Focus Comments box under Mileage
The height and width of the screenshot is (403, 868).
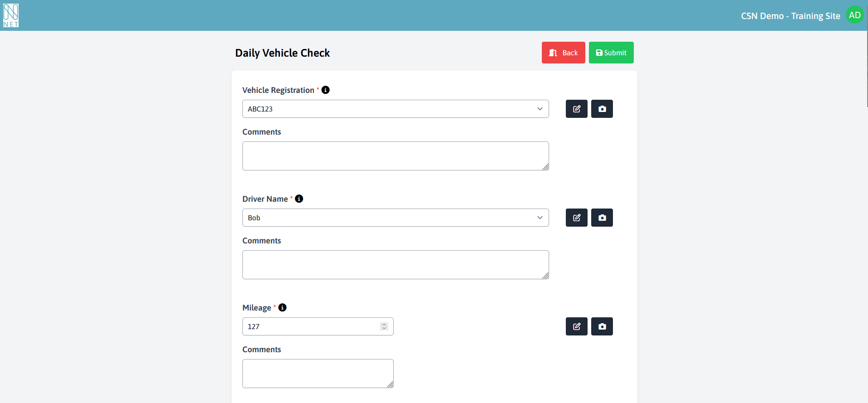[318, 374]
